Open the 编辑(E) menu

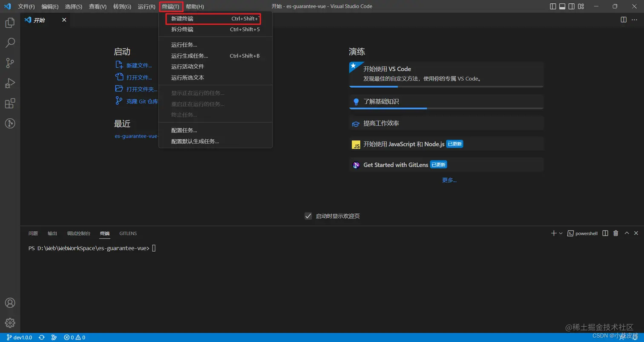[x=50, y=6]
